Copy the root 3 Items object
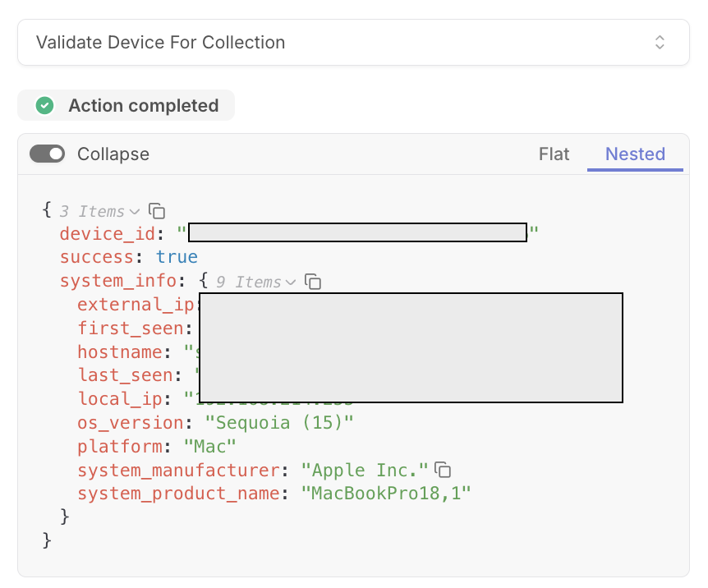 point(157,211)
